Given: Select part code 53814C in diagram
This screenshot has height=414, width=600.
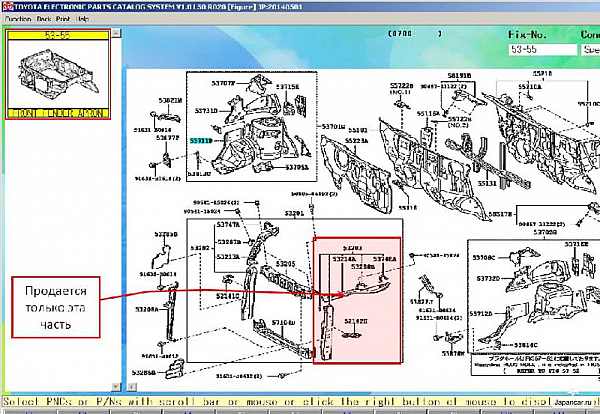Looking at the screenshot, I should click(526, 345).
